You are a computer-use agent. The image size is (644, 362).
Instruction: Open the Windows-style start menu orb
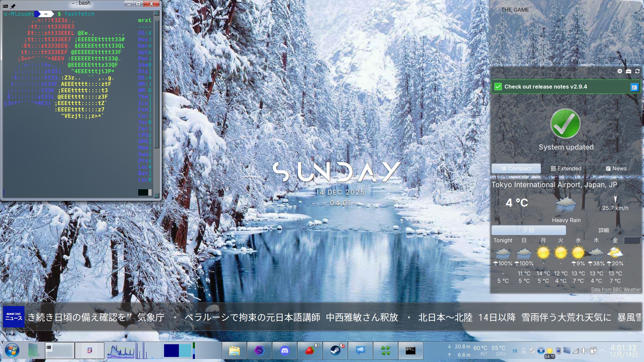(x=12, y=351)
